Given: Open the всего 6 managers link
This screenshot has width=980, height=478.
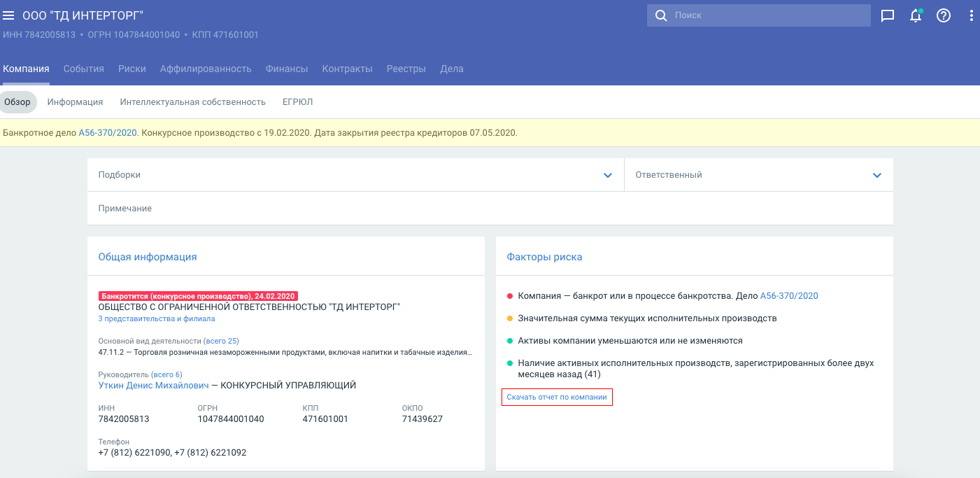Looking at the screenshot, I should point(166,374).
